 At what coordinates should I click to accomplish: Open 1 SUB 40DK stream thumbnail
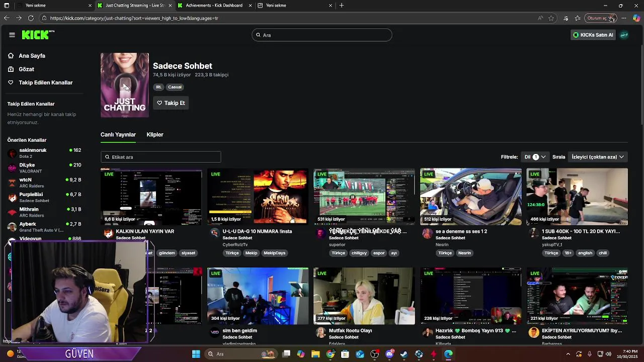pos(577,197)
